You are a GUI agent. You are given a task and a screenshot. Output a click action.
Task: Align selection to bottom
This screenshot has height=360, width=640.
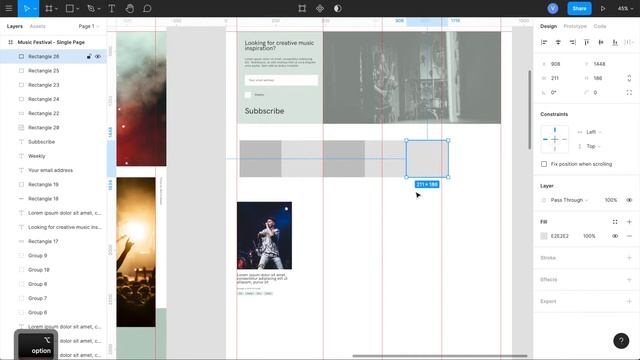pos(615,42)
